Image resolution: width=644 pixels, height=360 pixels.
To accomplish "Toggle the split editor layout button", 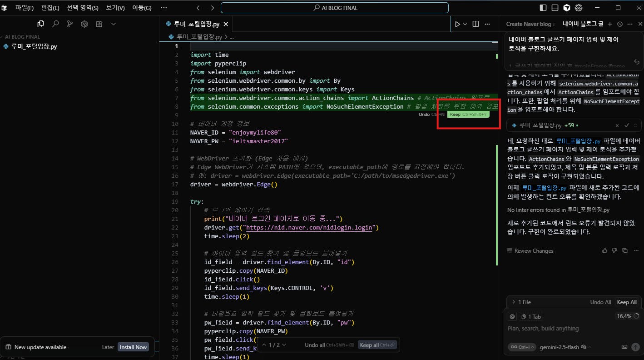I will point(476,24).
